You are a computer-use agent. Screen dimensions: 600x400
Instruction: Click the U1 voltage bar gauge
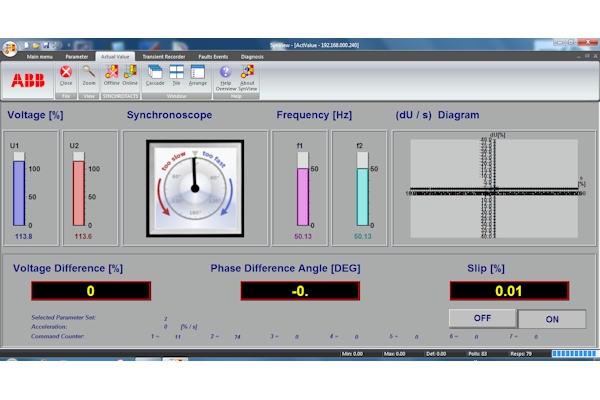click(18, 193)
